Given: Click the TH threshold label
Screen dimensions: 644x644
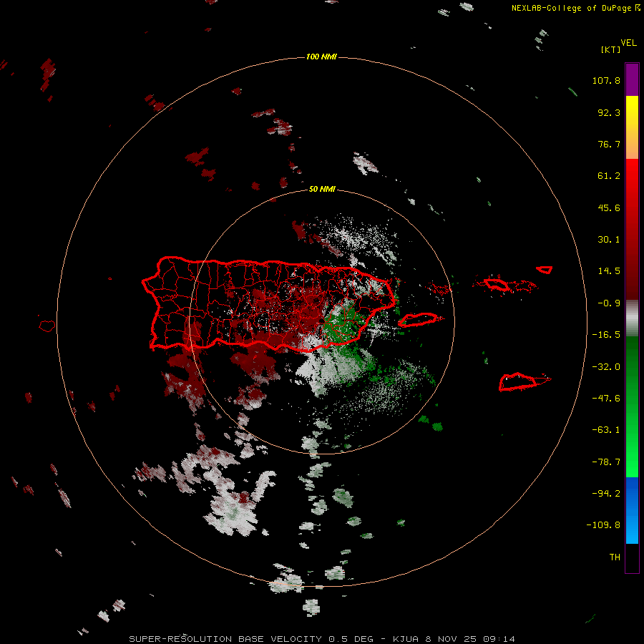Looking at the screenshot, I should pos(615,557).
